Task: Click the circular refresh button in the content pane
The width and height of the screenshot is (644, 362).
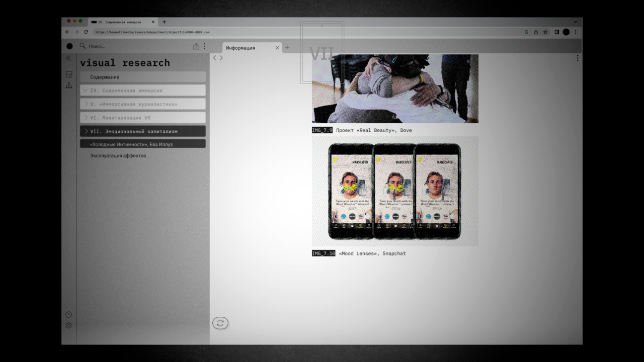Action: (x=220, y=323)
